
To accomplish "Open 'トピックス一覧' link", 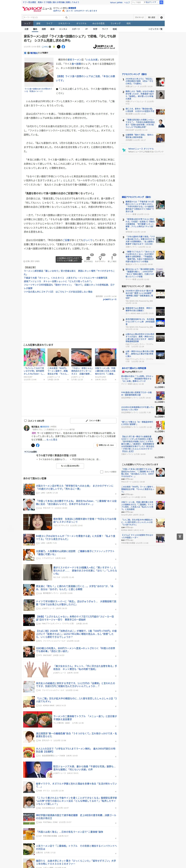I will point(155,29).
